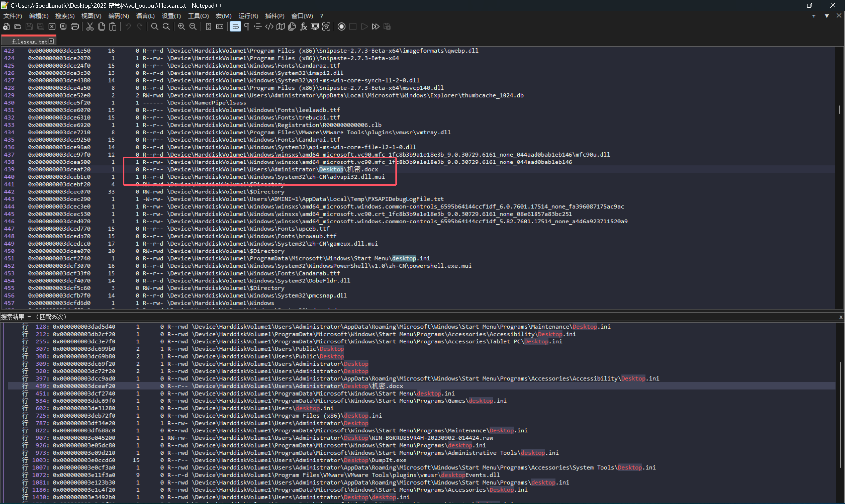Image resolution: width=845 pixels, height=504 pixels.
Task: Click the Close document toolbar icon
Action: (52, 26)
